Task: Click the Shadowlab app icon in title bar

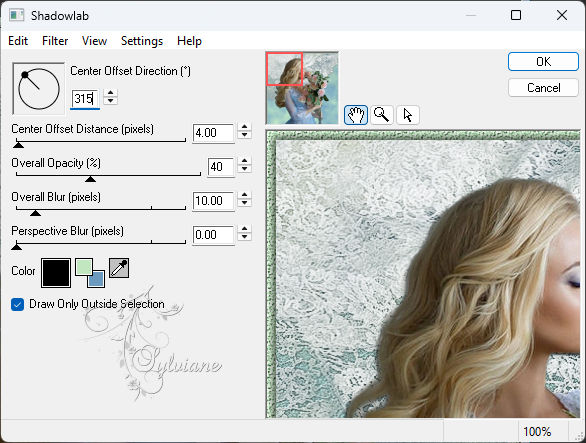Action: pyautogui.click(x=17, y=15)
